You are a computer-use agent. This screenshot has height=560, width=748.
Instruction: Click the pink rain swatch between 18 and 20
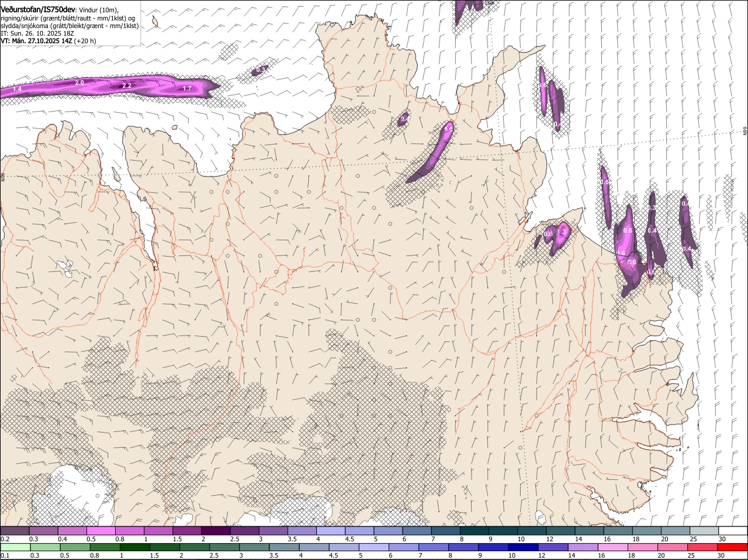pos(642,548)
